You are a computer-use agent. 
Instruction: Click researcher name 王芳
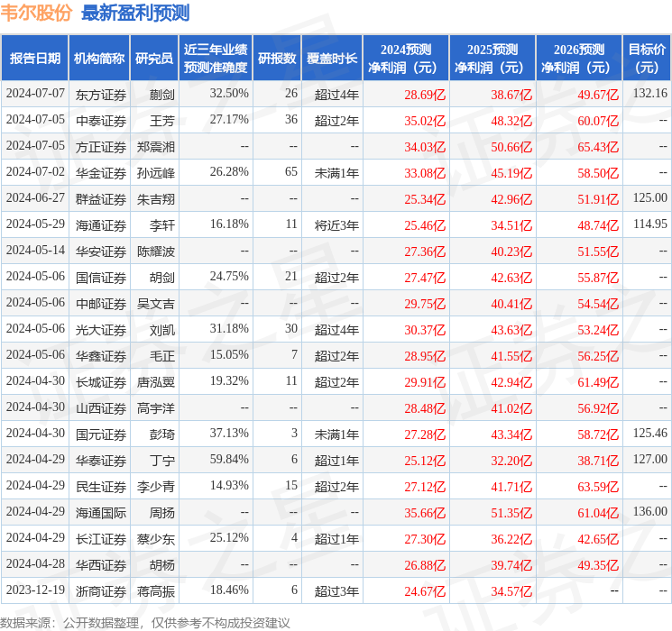(162, 121)
